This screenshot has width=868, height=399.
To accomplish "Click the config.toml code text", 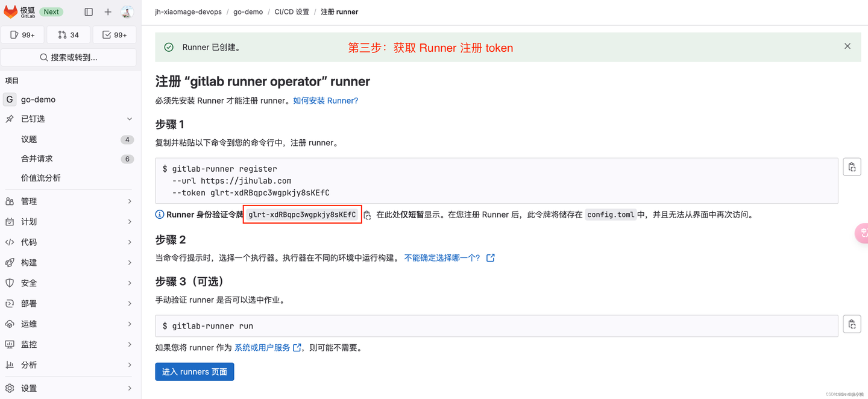I will [x=611, y=215].
